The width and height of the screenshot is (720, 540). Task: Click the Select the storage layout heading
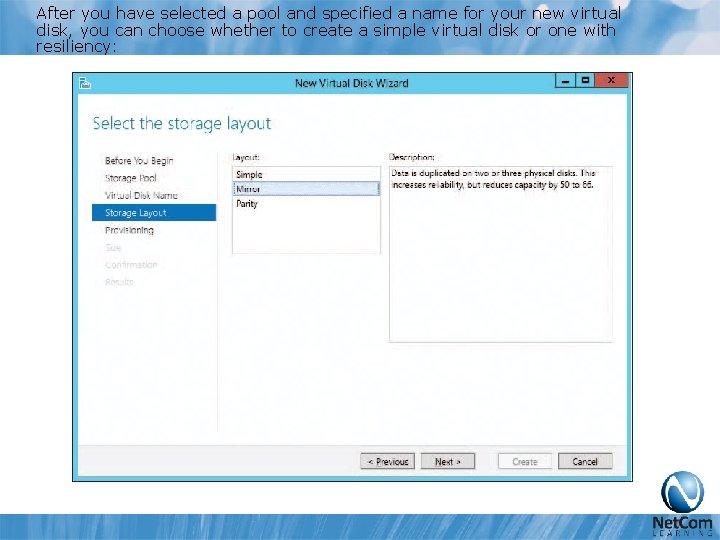[x=182, y=124]
